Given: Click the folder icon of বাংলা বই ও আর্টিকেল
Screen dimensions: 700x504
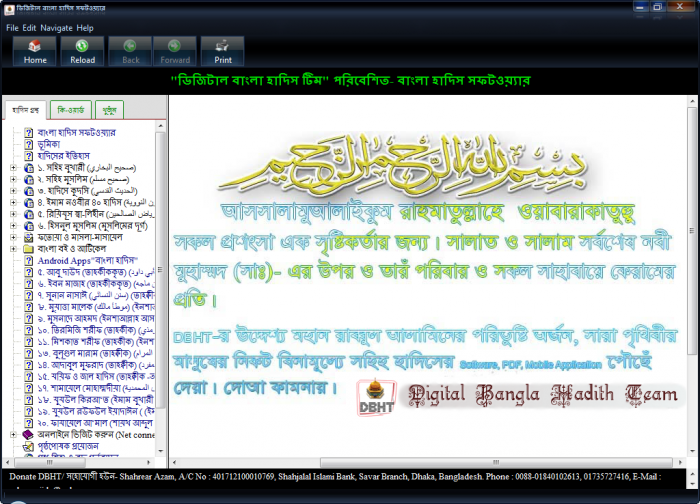Looking at the screenshot, I should [x=29, y=249].
